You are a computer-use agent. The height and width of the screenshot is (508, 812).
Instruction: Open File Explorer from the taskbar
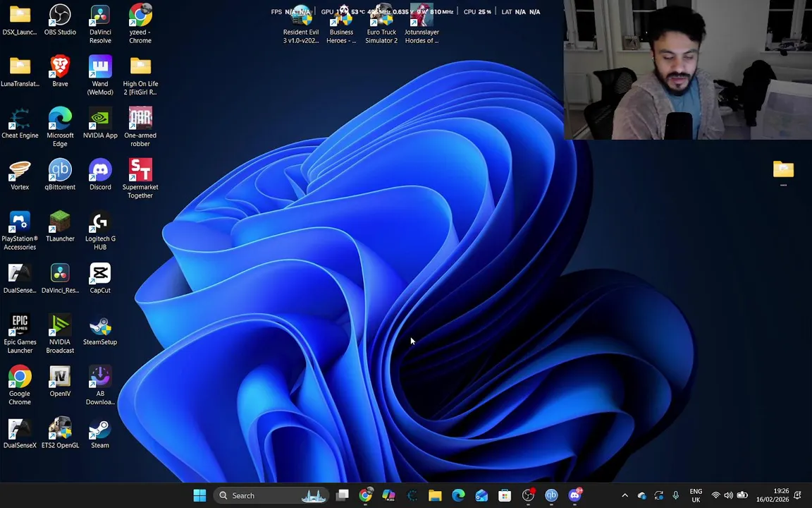435,495
